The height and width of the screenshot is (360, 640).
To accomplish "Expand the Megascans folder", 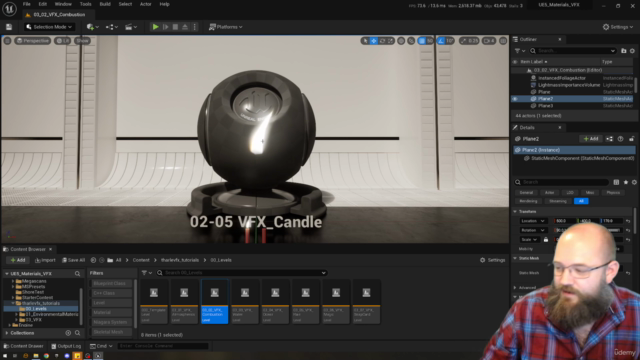I will click(x=13, y=281).
